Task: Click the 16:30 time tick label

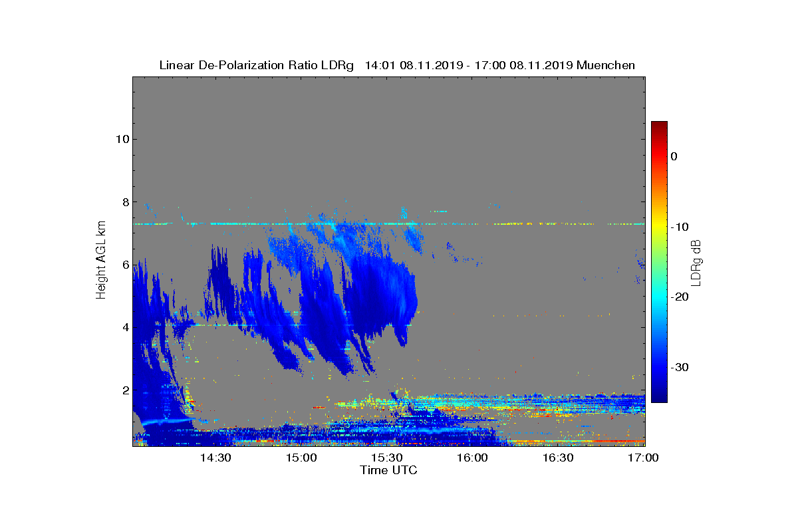Action: [x=559, y=458]
